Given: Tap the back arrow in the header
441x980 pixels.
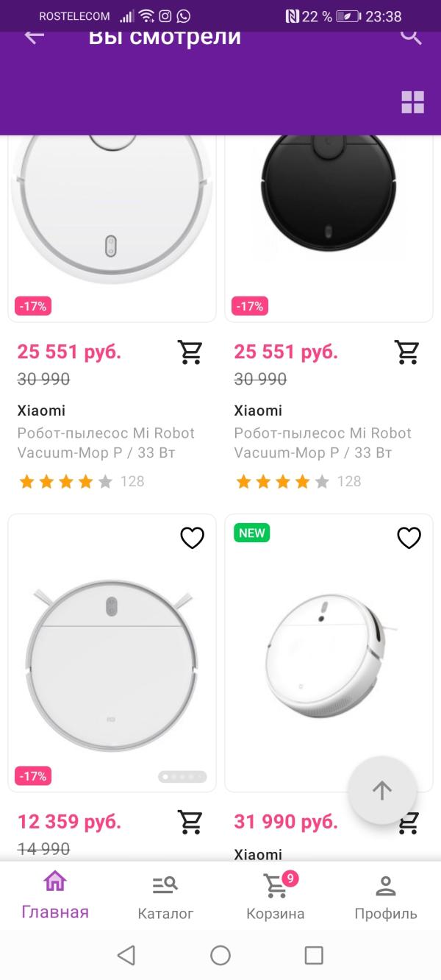Looking at the screenshot, I should [34, 36].
